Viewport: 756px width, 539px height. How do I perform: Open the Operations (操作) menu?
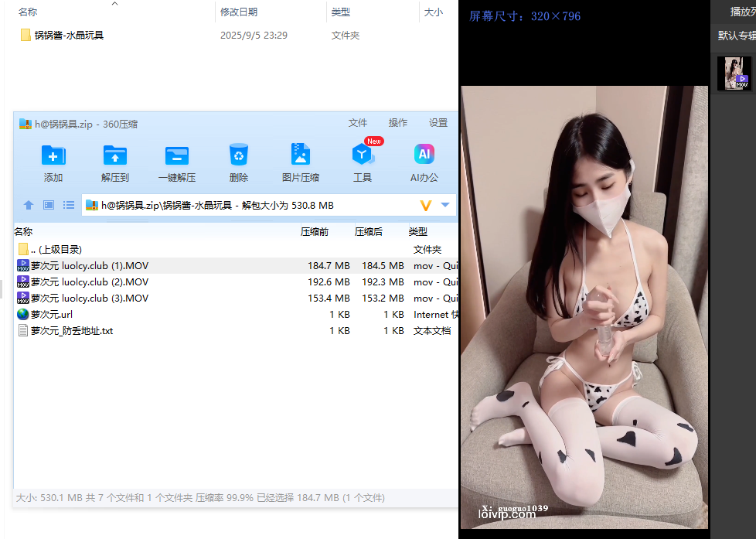pyautogui.click(x=398, y=123)
